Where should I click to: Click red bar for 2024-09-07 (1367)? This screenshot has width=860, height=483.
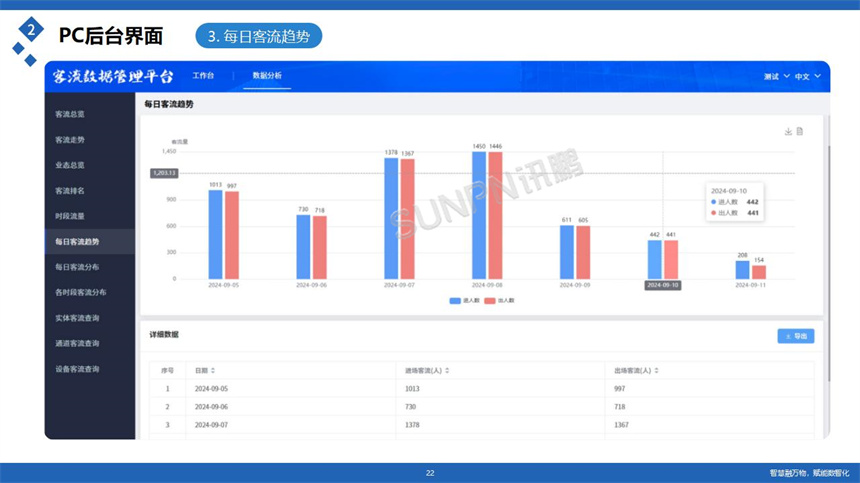[408, 219]
